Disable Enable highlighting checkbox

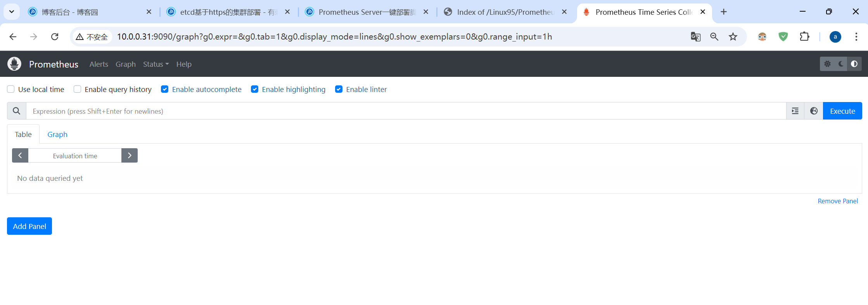[x=255, y=89]
